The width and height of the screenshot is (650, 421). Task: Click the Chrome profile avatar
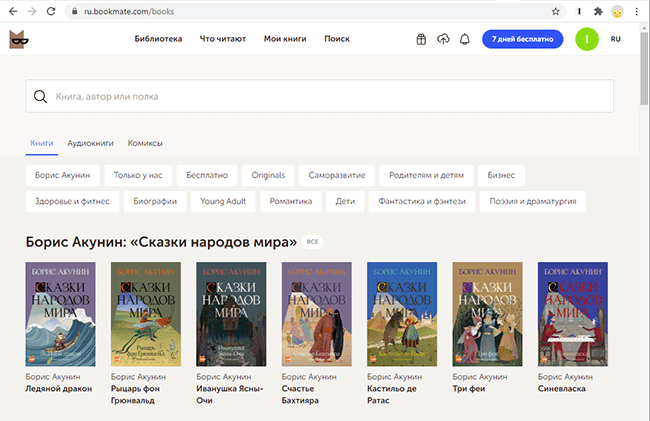pyautogui.click(x=617, y=12)
